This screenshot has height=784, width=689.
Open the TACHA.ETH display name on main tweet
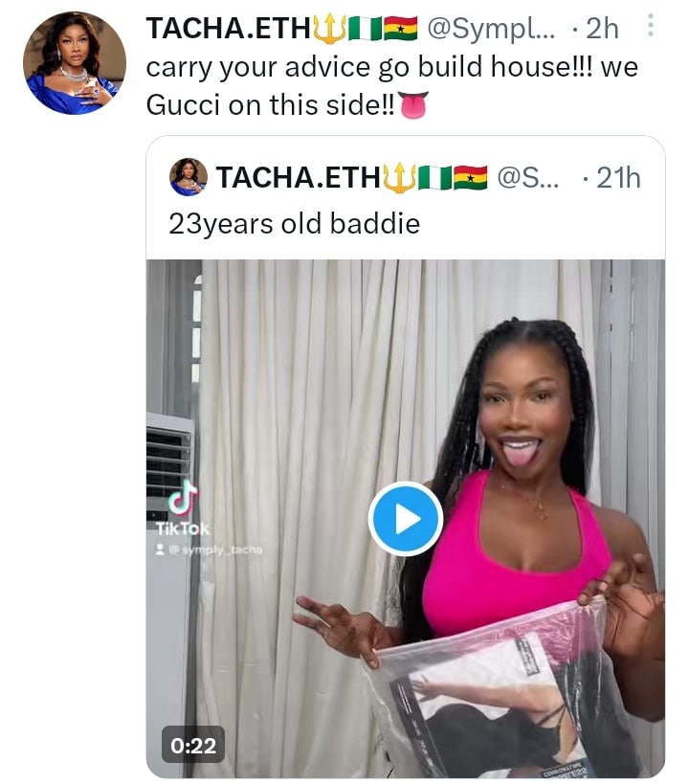click(x=229, y=28)
